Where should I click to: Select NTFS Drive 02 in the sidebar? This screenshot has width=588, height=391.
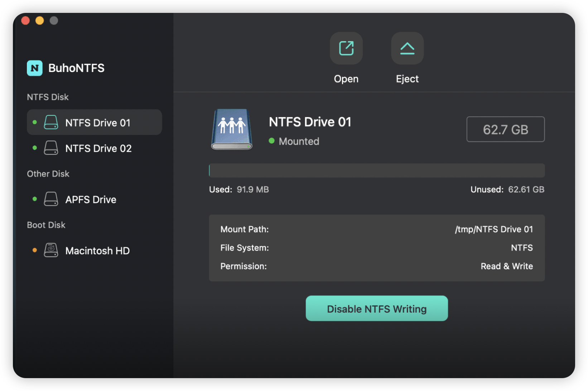(x=95, y=148)
